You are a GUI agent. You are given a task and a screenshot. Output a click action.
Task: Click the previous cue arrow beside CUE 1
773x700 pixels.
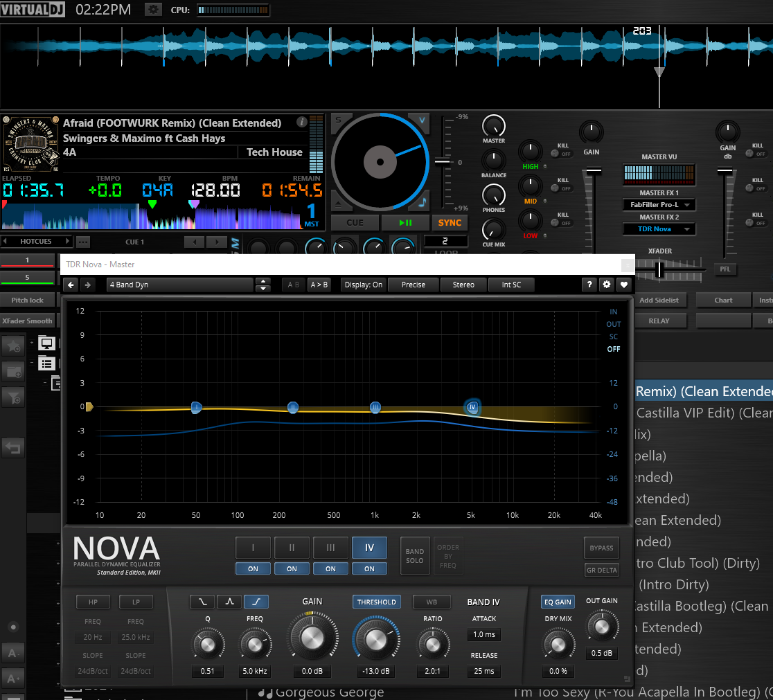click(194, 242)
